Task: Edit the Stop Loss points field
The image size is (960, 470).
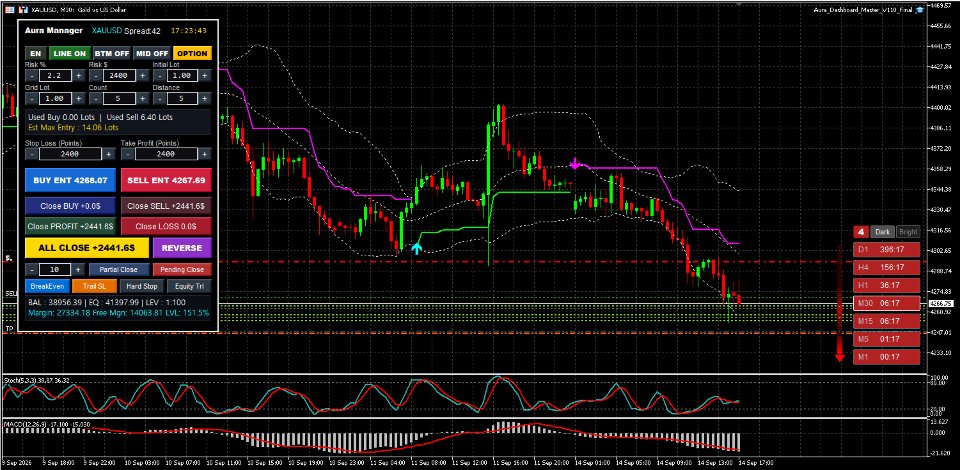Action: [70, 154]
